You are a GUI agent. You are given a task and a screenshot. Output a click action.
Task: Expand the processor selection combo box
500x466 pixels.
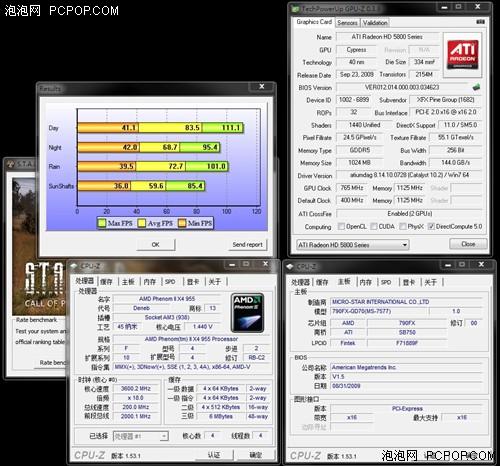click(141, 436)
